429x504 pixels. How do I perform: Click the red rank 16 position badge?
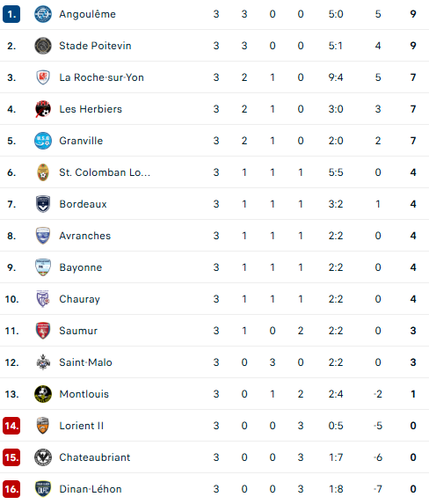[11, 489]
